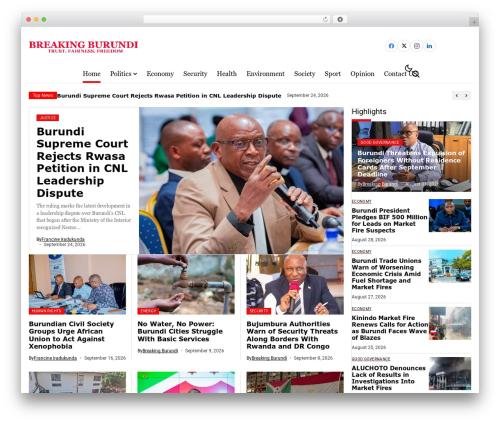Image resolution: width=500 pixels, height=423 pixels.
Task: Open the Instagram social icon
Action: click(x=417, y=46)
